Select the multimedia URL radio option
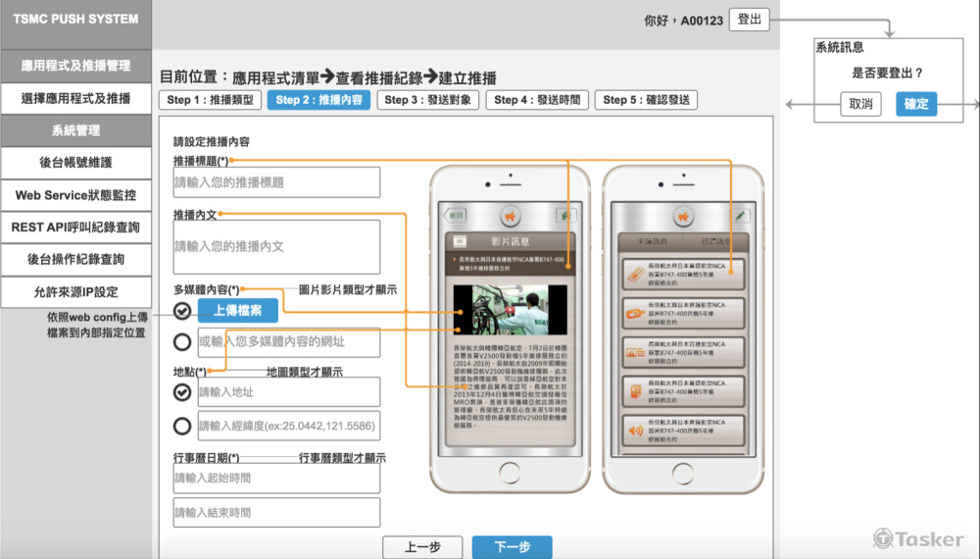 [x=182, y=342]
